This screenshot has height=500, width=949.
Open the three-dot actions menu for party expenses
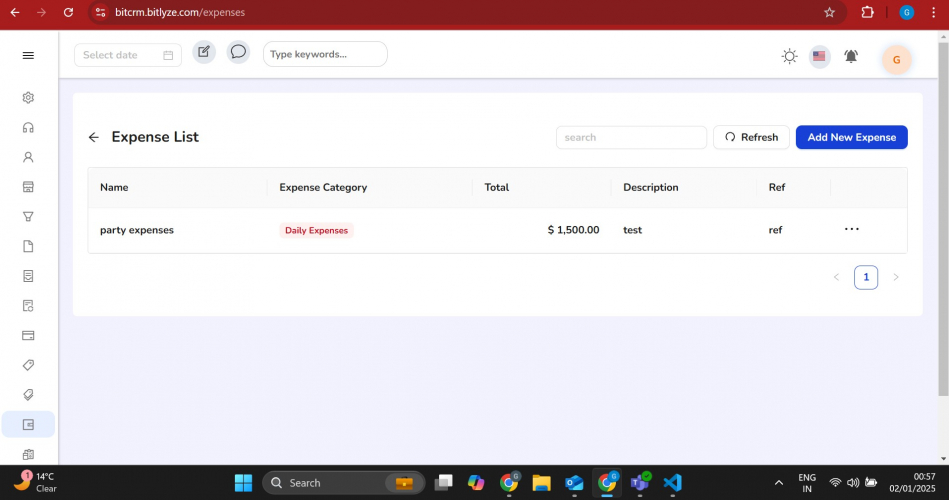(x=852, y=229)
